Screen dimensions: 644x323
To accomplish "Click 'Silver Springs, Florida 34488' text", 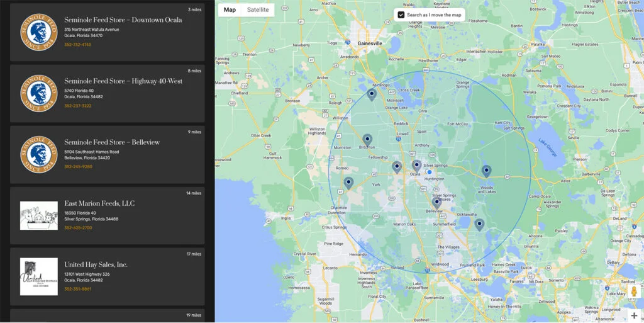I will pyautogui.click(x=91, y=219).
